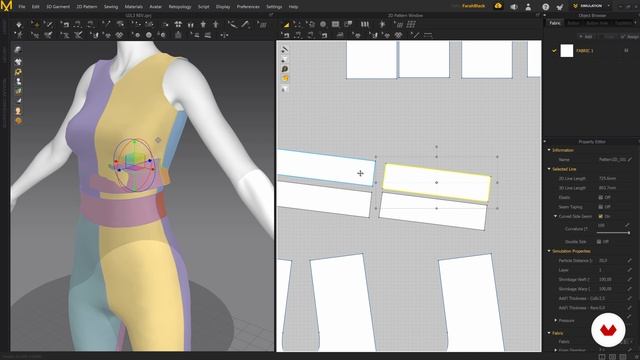Toggle the Seam Taping checkbox
This screenshot has width=640, height=360.
(600, 207)
